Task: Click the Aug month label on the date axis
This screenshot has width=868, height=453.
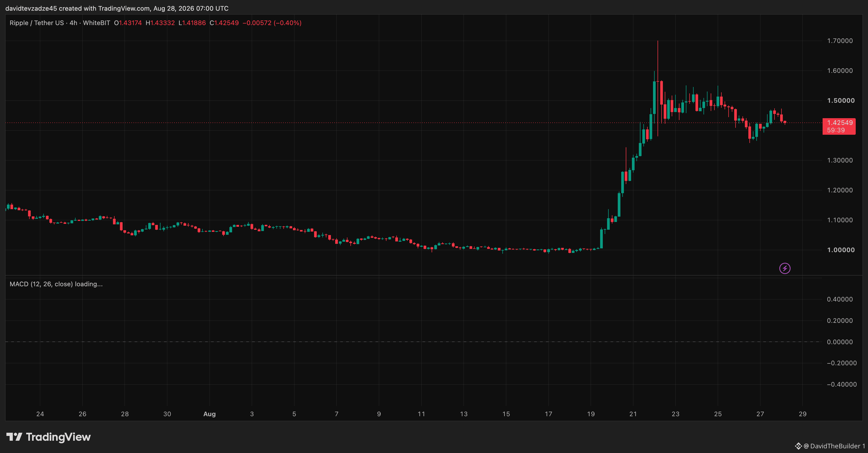Action: point(210,414)
